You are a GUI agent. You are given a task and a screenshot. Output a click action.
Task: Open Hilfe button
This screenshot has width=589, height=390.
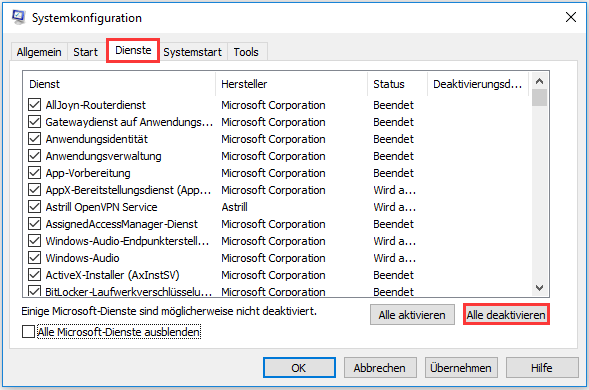pos(542,367)
